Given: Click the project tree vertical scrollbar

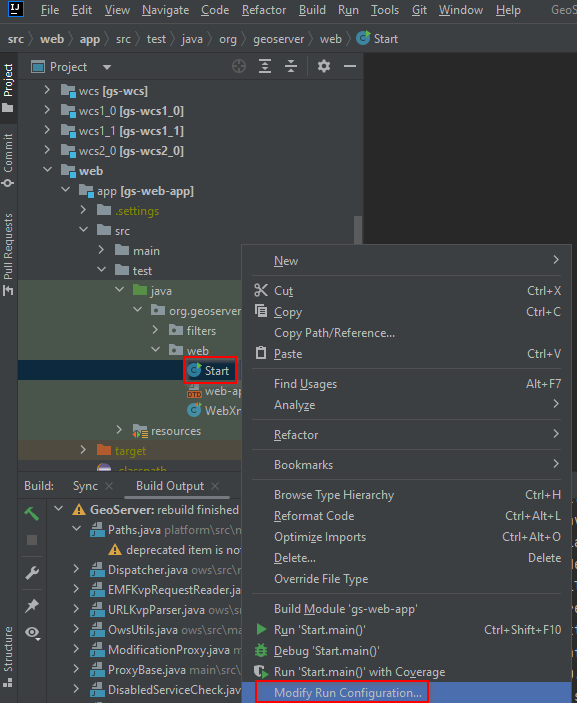Looking at the screenshot, I should click(358, 230).
